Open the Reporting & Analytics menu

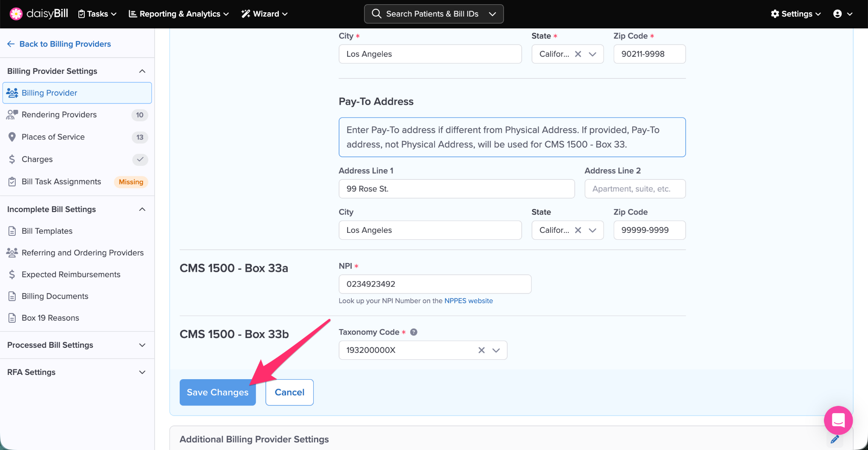coord(178,14)
